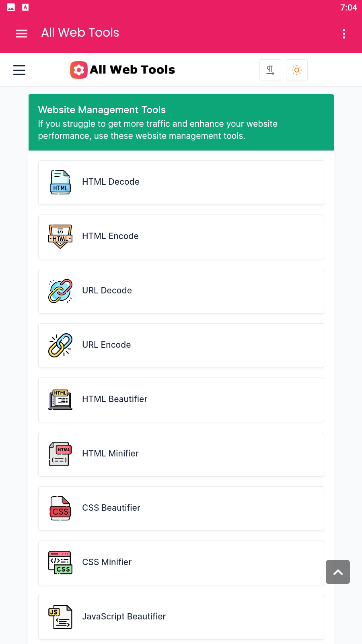This screenshot has width=362, height=644.
Task: Select the Website Management Tools heading
Action: click(x=102, y=110)
